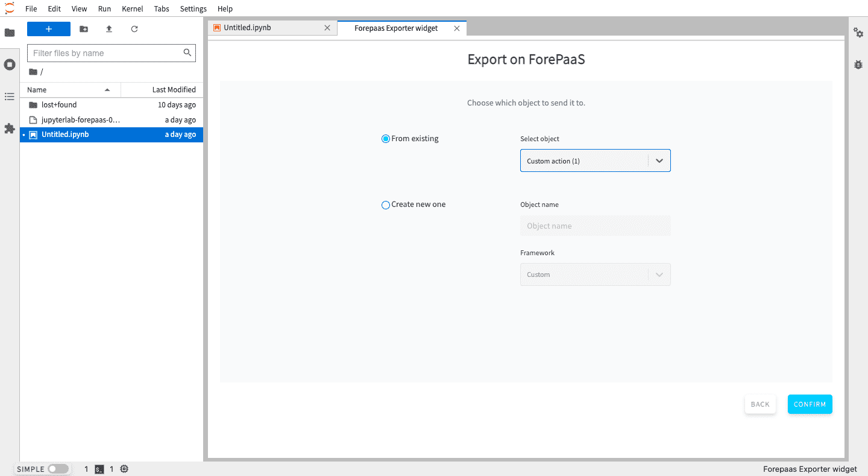The image size is (868, 476).
Task: Open the Help menu
Action: point(225,9)
